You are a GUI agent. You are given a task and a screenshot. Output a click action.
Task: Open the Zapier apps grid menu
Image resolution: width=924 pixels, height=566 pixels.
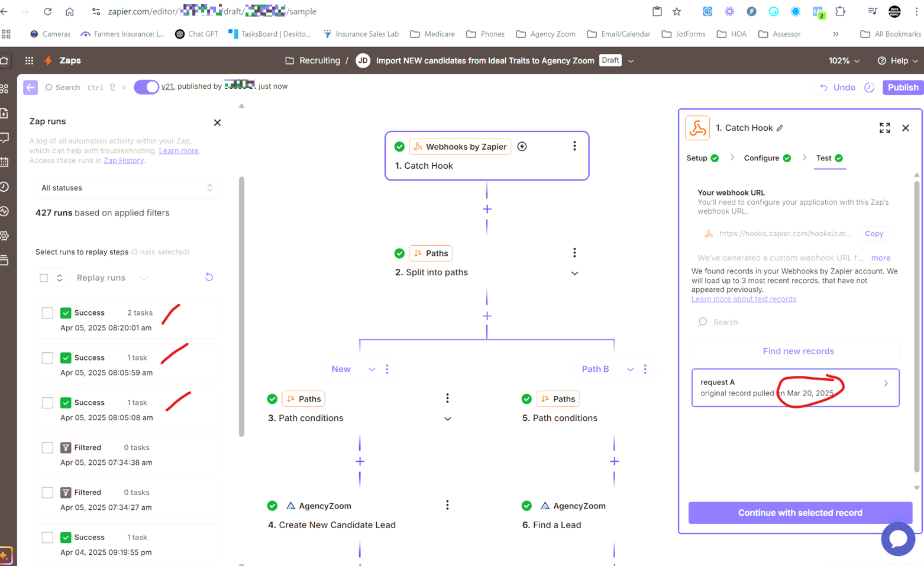coord(29,60)
